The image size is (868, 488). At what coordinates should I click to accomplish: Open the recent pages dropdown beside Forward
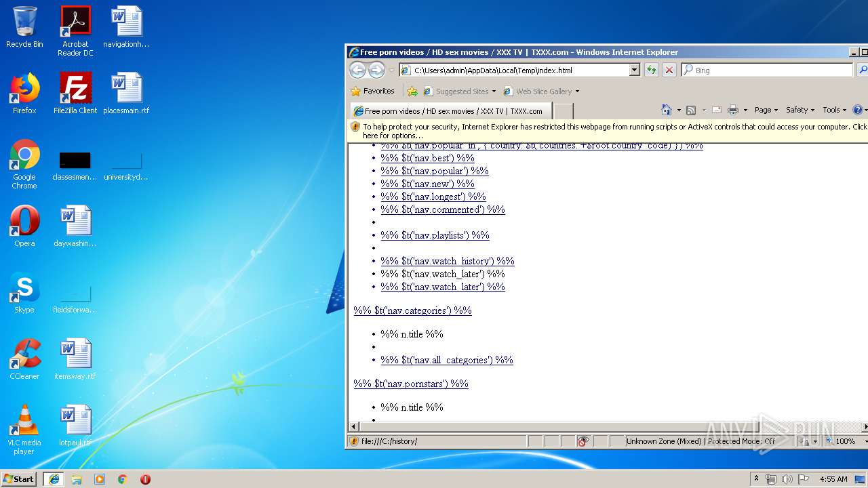point(391,70)
